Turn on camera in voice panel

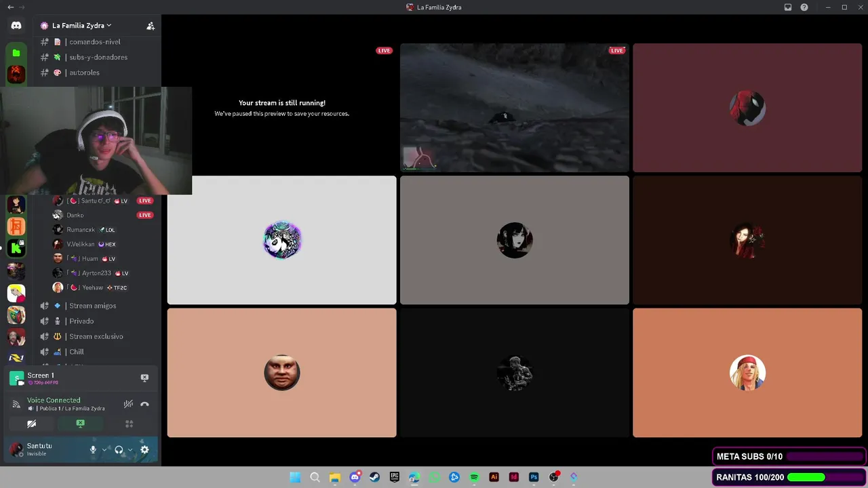(x=31, y=424)
